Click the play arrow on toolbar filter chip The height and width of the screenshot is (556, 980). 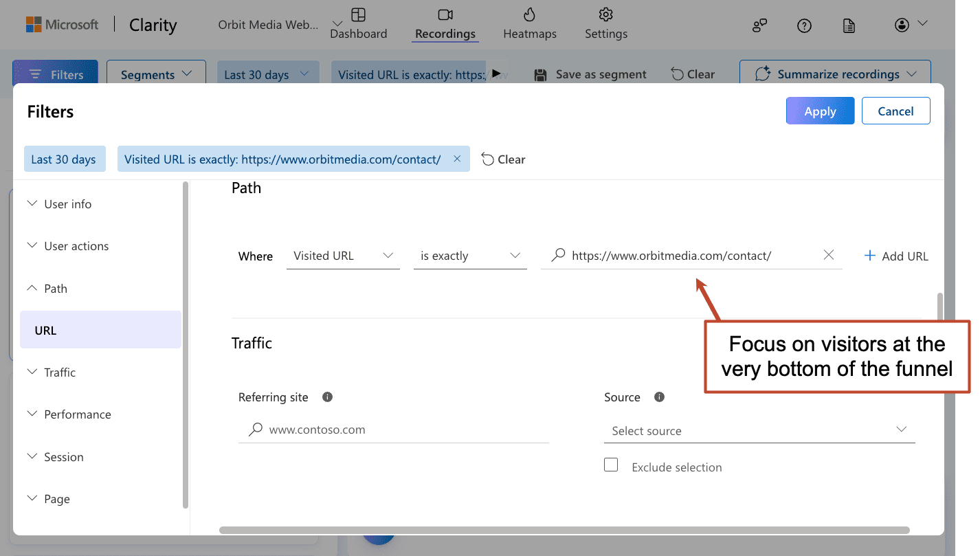497,73
